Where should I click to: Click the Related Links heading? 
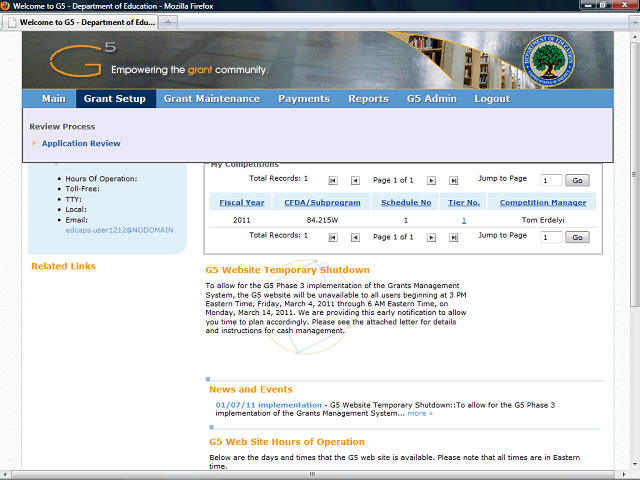(63, 266)
